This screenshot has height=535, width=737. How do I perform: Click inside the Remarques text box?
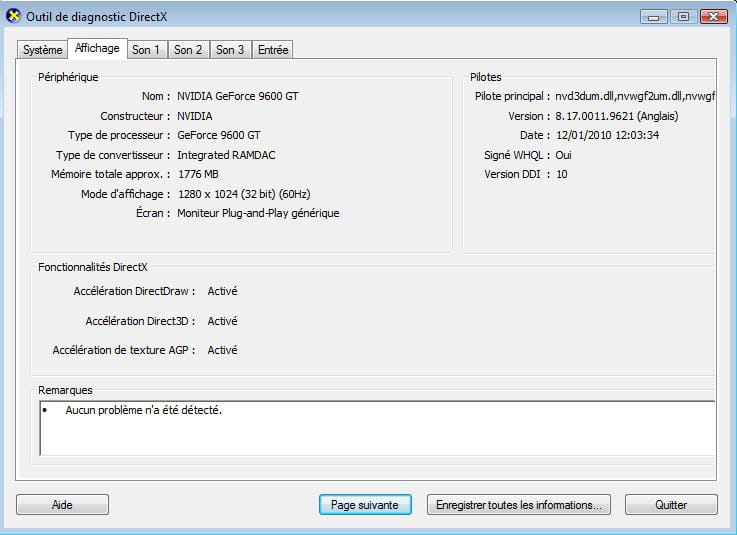377,428
